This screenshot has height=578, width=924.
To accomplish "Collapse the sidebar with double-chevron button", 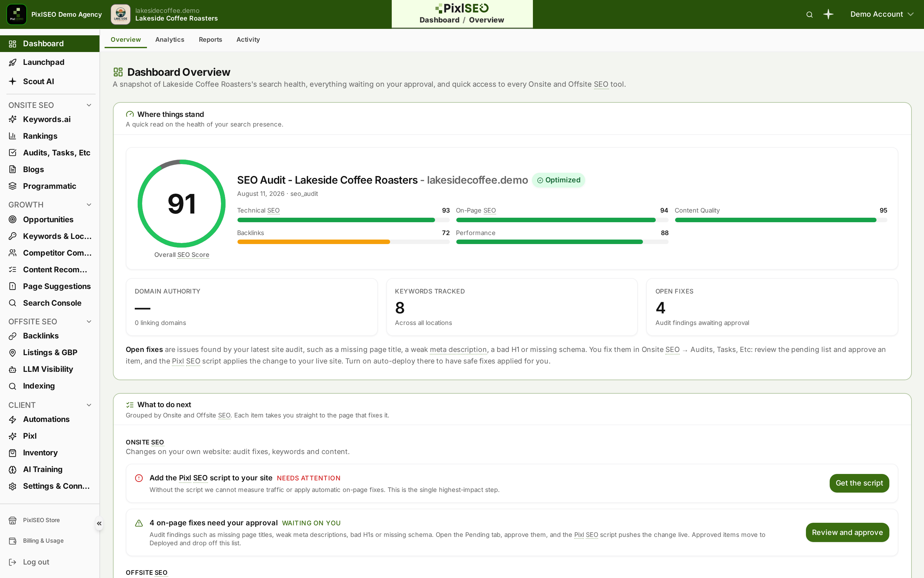I will click(x=99, y=523).
